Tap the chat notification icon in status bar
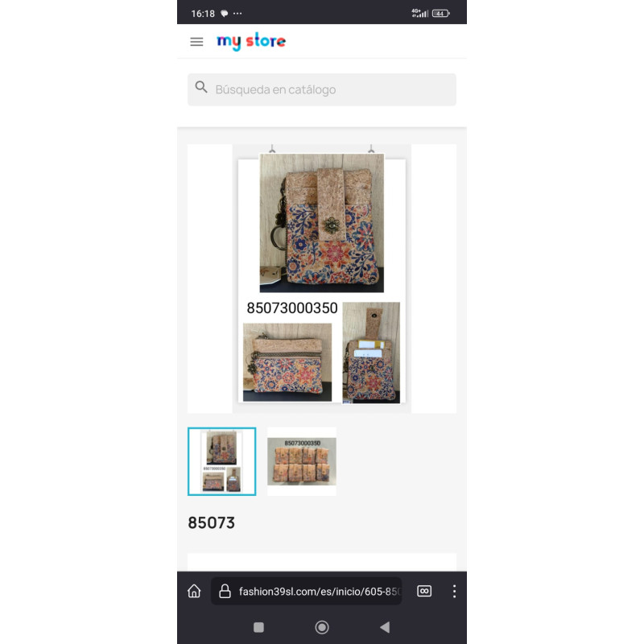This screenshot has width=644, height=644. [225, 14]
